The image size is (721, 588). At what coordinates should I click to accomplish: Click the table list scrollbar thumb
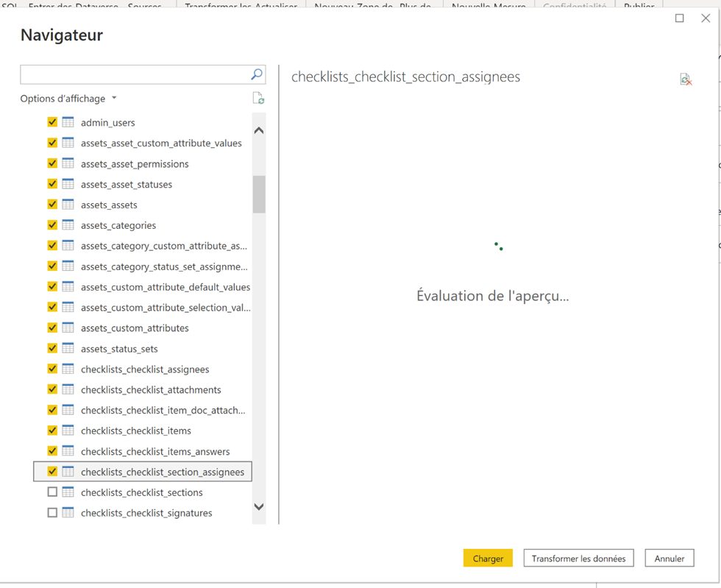259,194
